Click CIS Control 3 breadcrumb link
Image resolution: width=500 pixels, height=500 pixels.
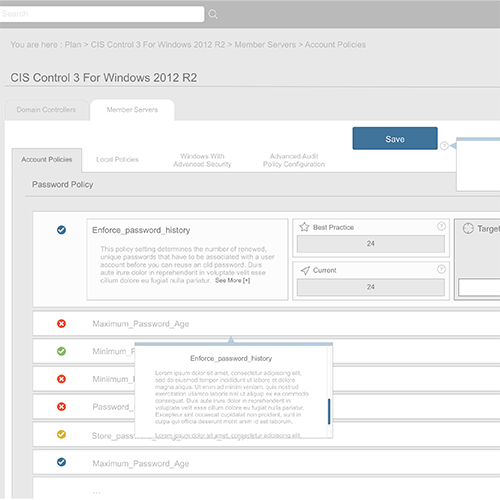click(158, 45)
